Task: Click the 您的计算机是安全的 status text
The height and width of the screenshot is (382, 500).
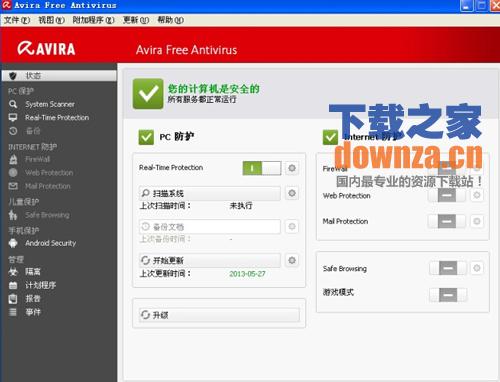Action: (x=213, y=89)
